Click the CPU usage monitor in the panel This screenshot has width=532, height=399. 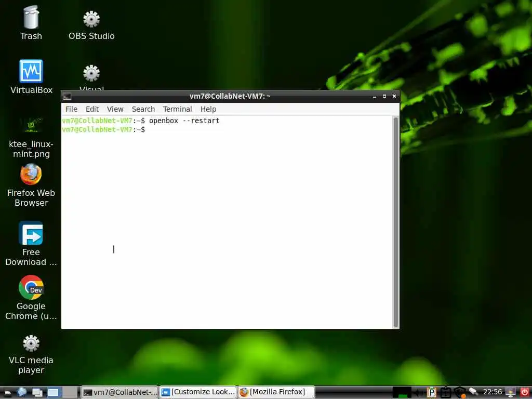(402, 393)
